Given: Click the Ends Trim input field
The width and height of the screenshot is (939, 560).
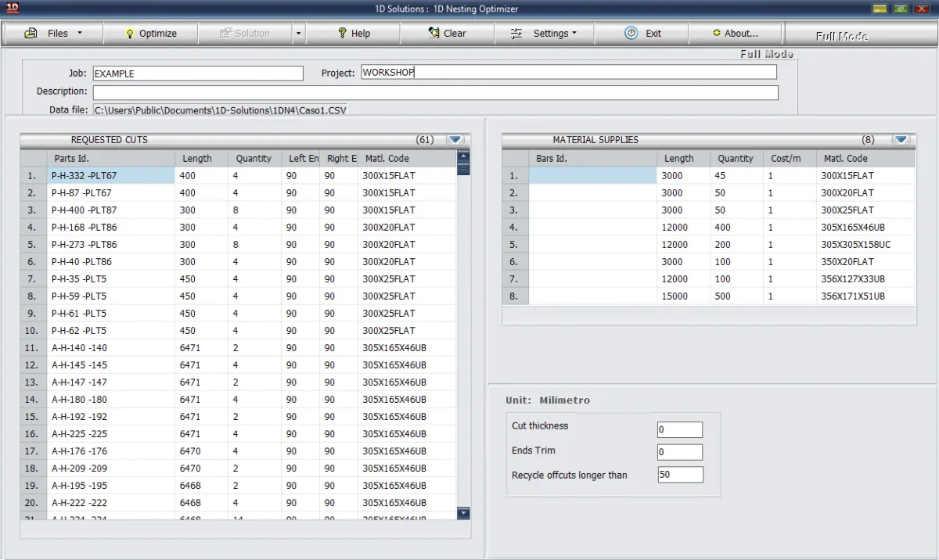Looking at the screenshot, I should click(680, 452).
